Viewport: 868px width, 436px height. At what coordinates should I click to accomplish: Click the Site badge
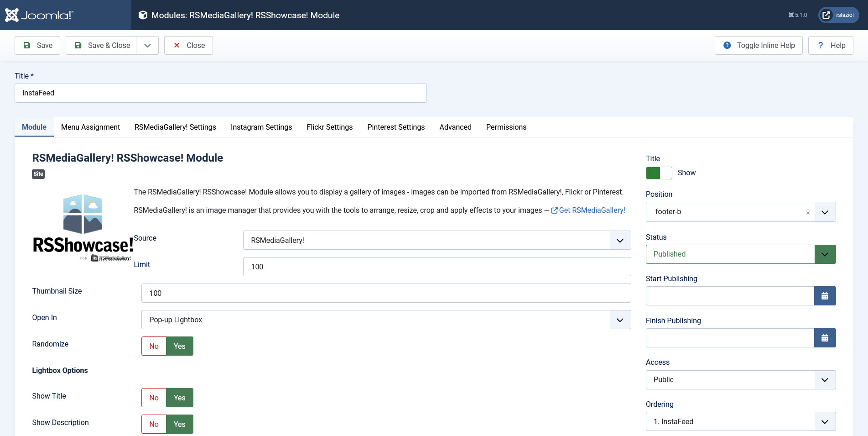click(x=38, y=174)
